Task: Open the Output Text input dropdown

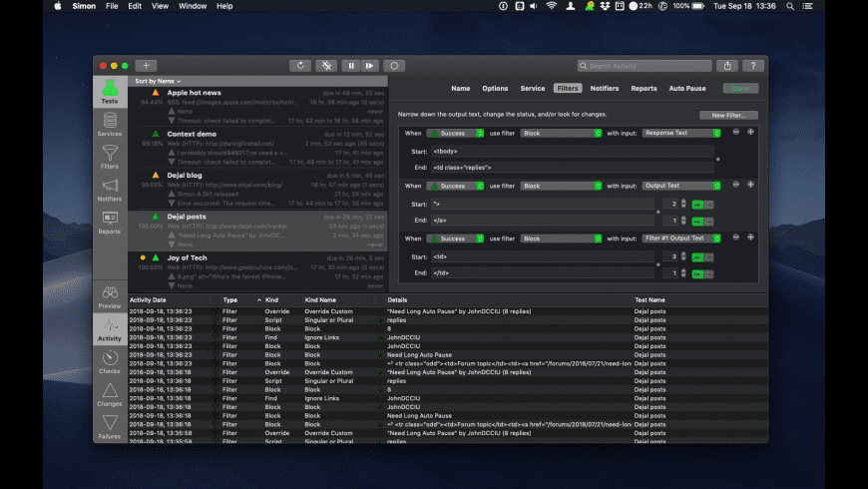Action: click(681, 186)
